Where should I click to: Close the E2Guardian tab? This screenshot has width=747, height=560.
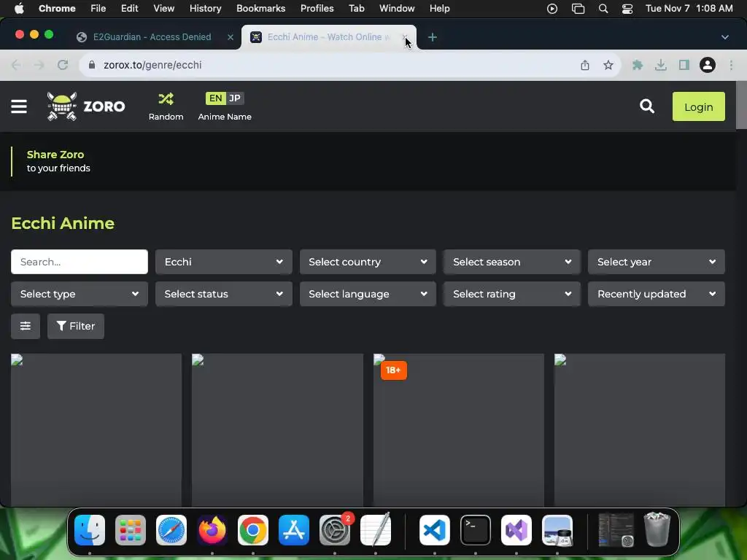[231, 37]
